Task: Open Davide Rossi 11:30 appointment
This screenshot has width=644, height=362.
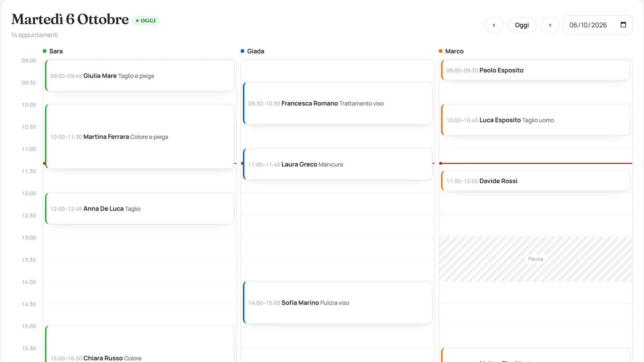Action: pyautogui.click(x=536, y=181)
